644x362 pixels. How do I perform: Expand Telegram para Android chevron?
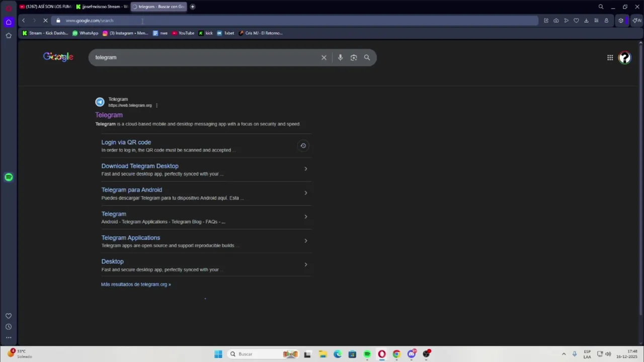click(x=305, y=193)
